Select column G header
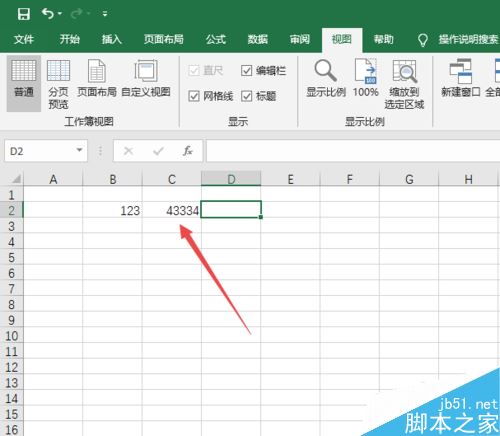The image size is (500, 436). pos(409,180)
